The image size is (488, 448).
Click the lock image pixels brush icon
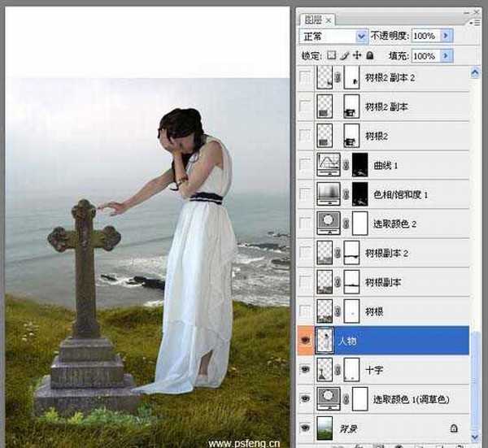pos(344,56)
